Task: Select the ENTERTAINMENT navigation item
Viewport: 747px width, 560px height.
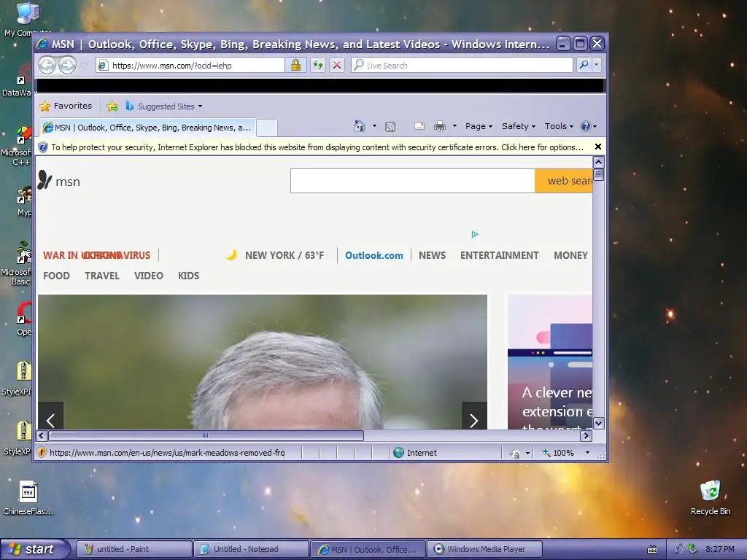Action: tap(499, 255)
